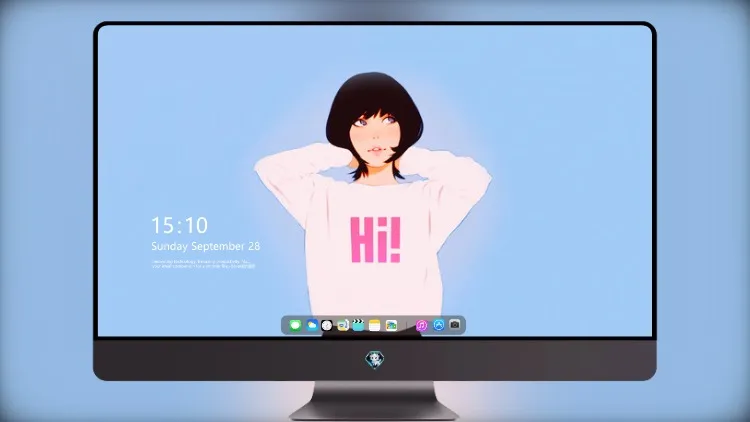Open the blue App Store icon

pyautogui.click(x=439, y=325)
